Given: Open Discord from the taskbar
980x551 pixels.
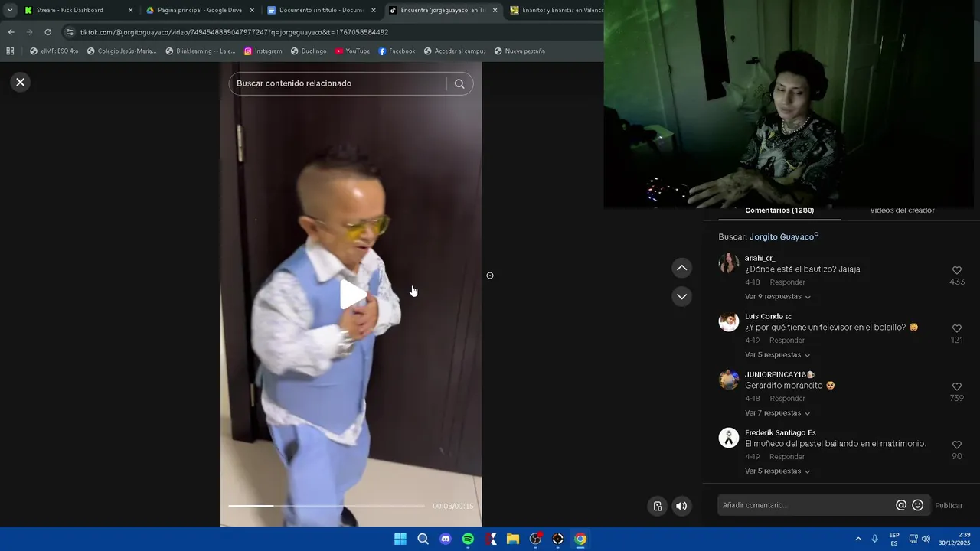Looking at the screenshot, I should tap(446, 539).
